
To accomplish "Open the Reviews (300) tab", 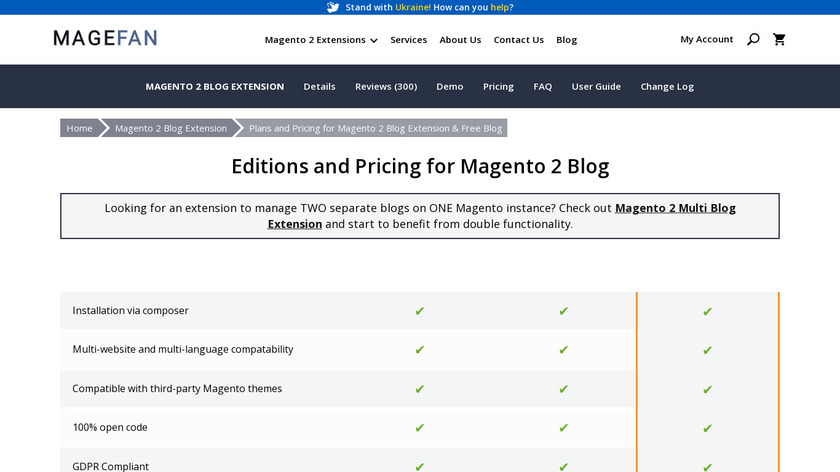I will coord(385,87).
